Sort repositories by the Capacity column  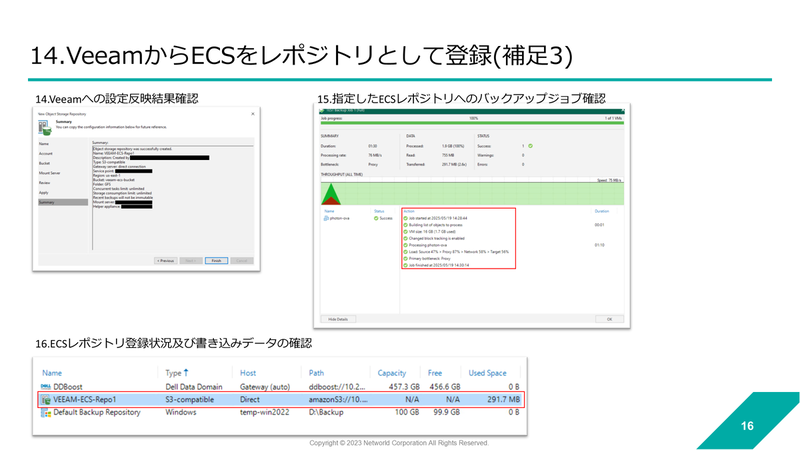pyautogui.click(x=392, y=373)
